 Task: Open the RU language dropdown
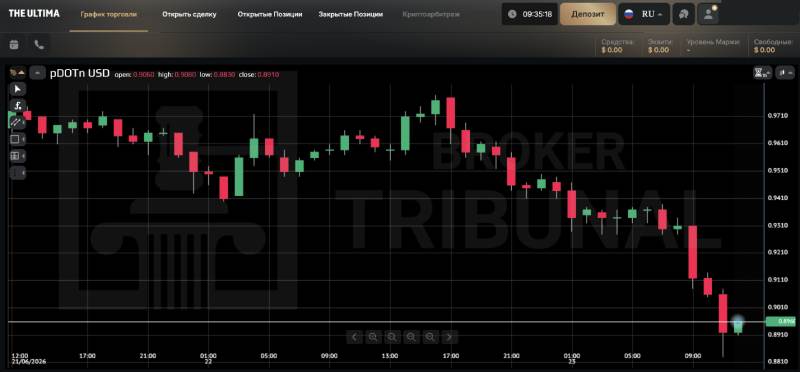[x=644, y=14]
